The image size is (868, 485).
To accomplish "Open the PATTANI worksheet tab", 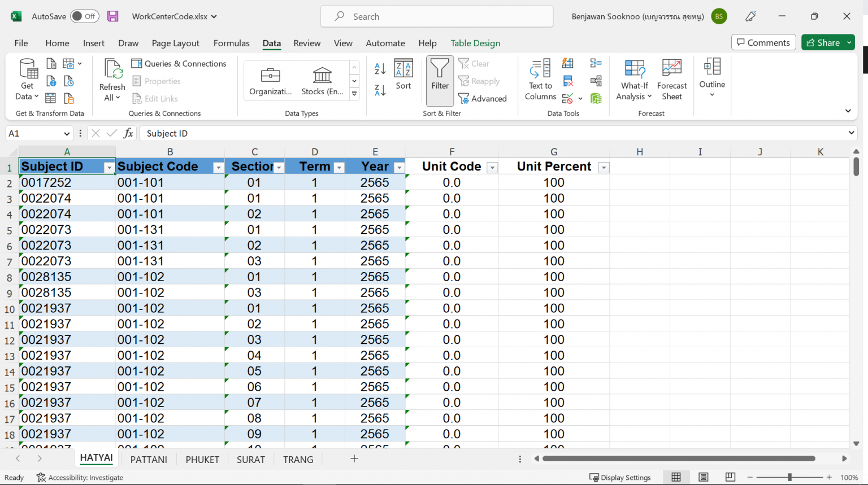I will pos(148,459).
